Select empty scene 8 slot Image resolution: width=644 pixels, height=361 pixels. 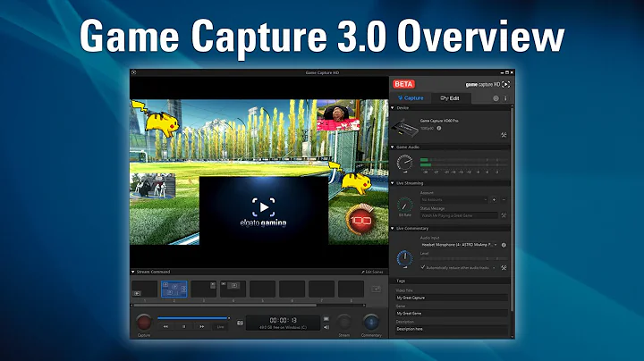(x=352, y=290)
